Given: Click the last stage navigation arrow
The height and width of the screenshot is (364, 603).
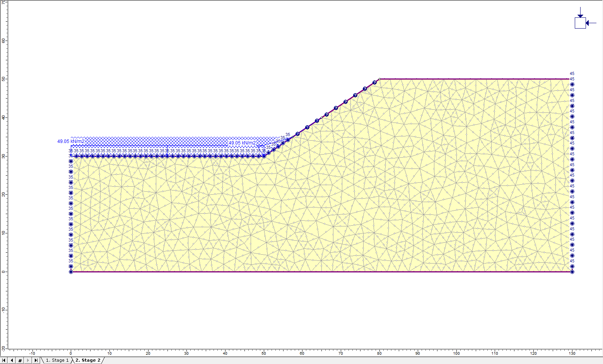Looking at the screenshot, I should 36,360.
